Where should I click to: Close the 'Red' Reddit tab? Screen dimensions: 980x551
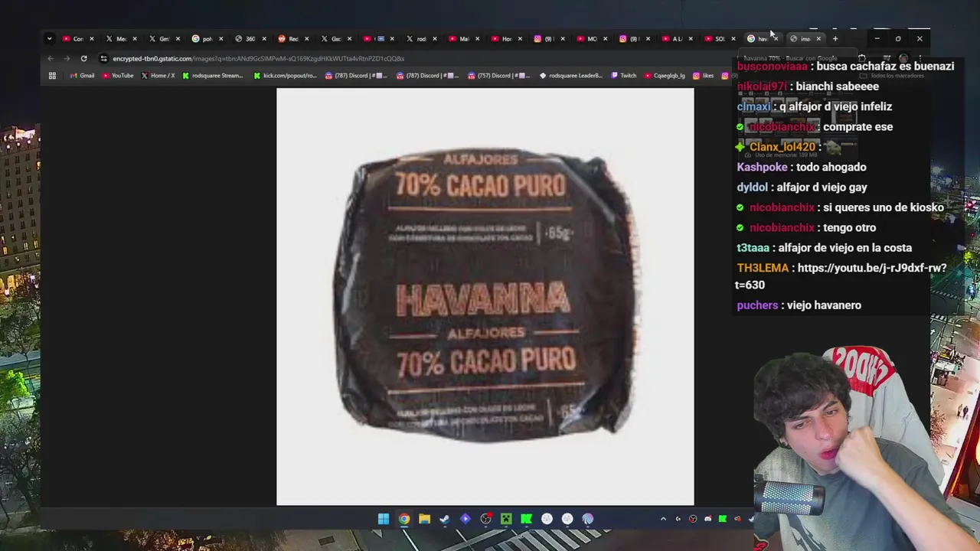pyautogui.click(x=306, y=38)
